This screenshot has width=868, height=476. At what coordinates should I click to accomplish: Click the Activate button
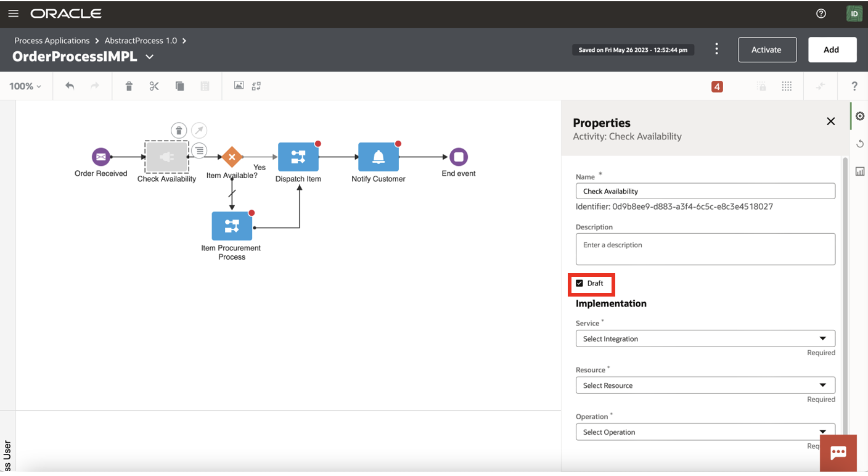point(767,50)
